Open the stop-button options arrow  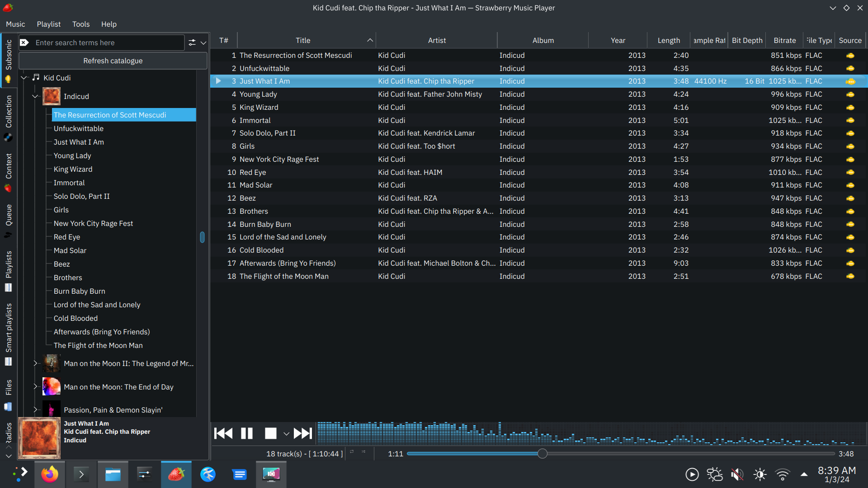coord(286,434)
